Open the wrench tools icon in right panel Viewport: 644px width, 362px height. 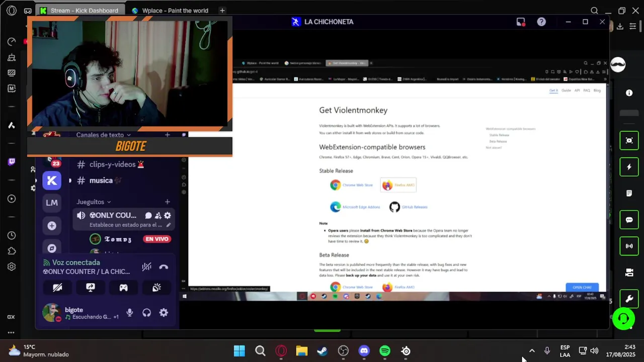tap(629, 299)
